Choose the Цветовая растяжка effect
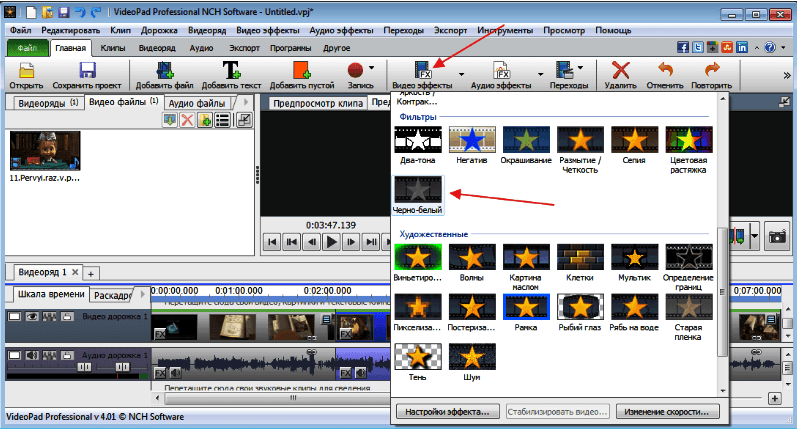797x429 pixels. tap(688, 150)
